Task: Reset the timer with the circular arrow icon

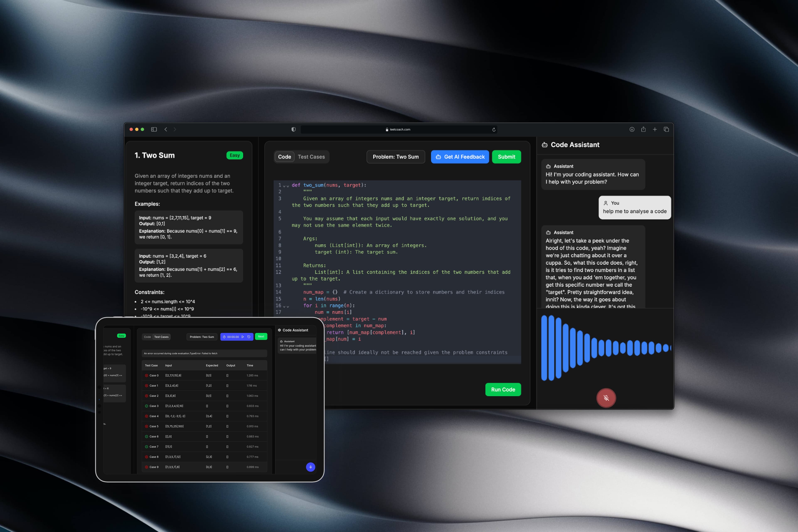Action: pos(249,337)
